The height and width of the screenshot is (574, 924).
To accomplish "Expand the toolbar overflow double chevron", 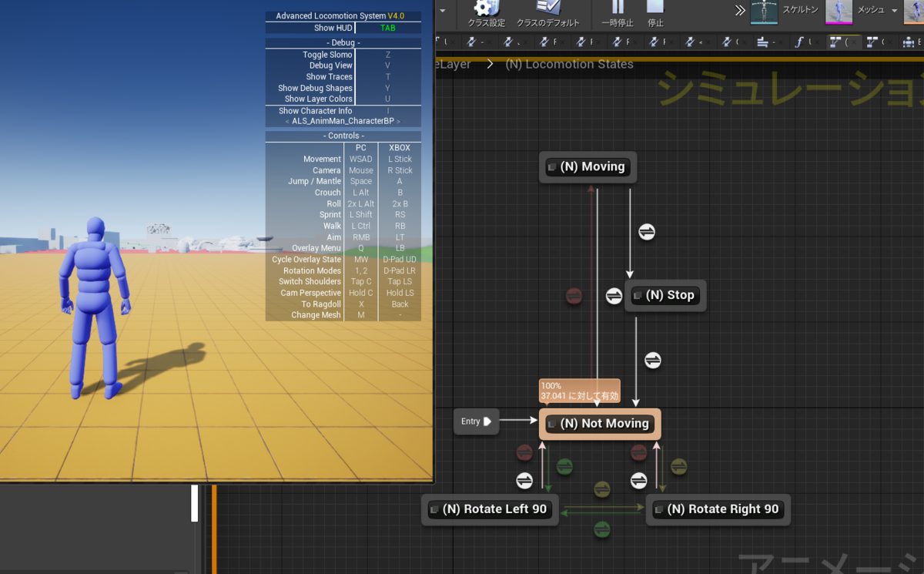I will pos(740,11).
